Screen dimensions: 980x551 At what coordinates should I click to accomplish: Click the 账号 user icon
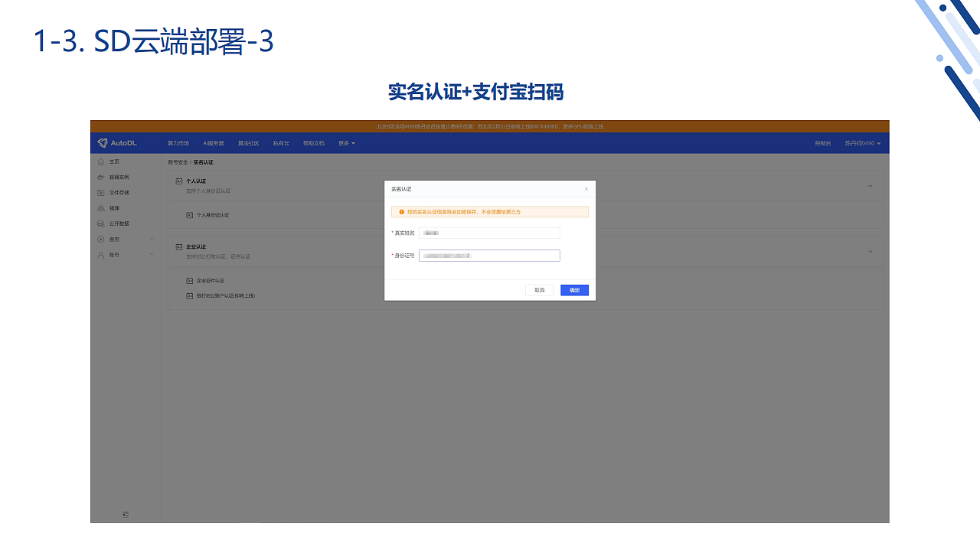pos(101,254)
